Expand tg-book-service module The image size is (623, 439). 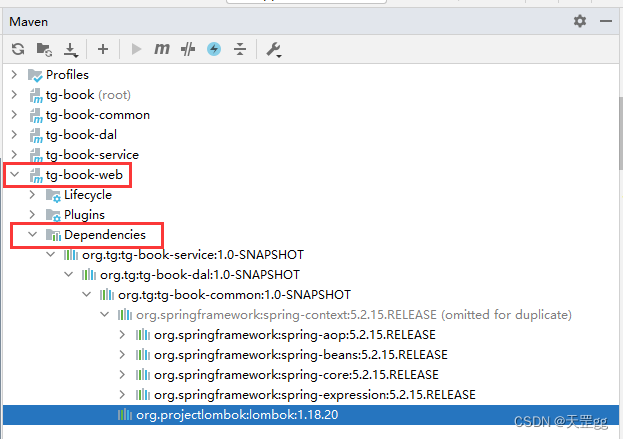click(14, 154)
